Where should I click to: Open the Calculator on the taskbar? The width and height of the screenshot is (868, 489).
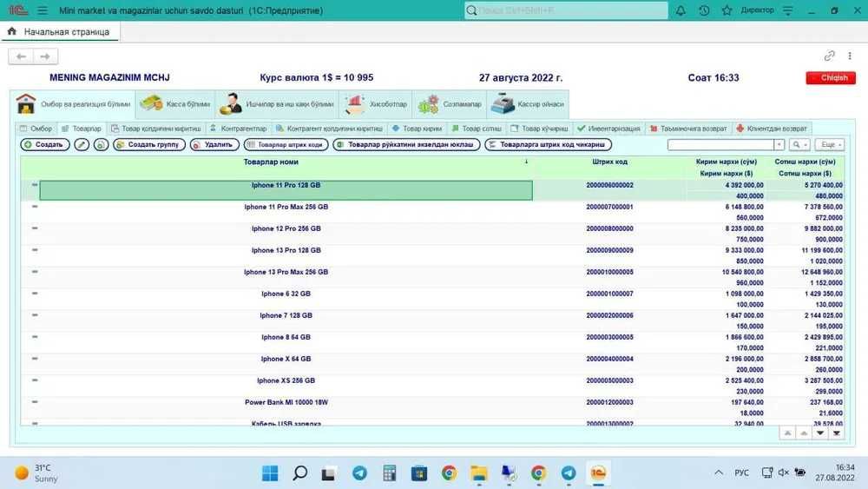389,473
